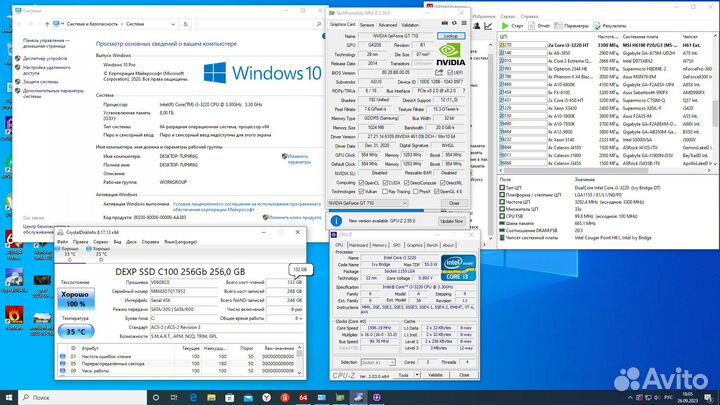Open AIDA64 Parameters (Параметры) toolbar icon

point(558,26)
